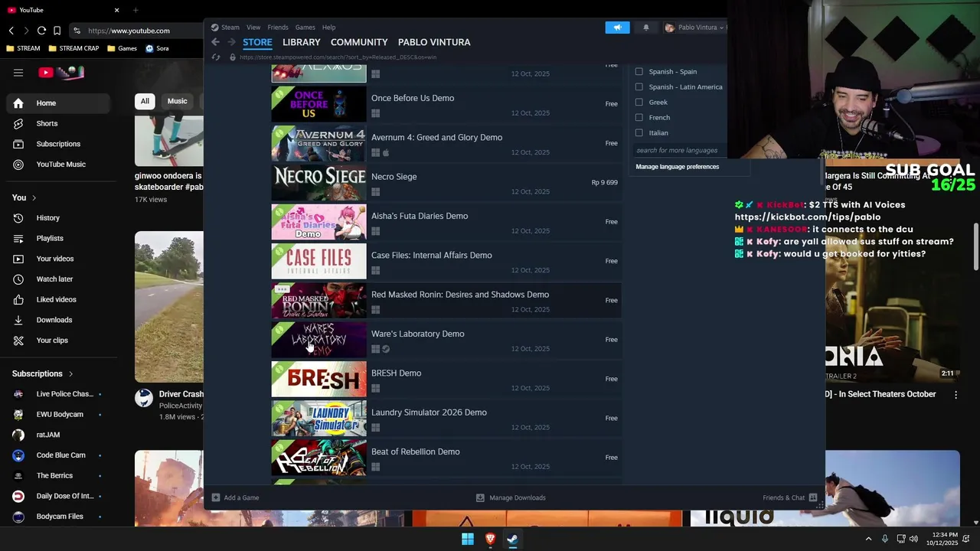Open Once Before Us Demo listing
This screenshot has width=980, height=551.
[x=446, y=104]
